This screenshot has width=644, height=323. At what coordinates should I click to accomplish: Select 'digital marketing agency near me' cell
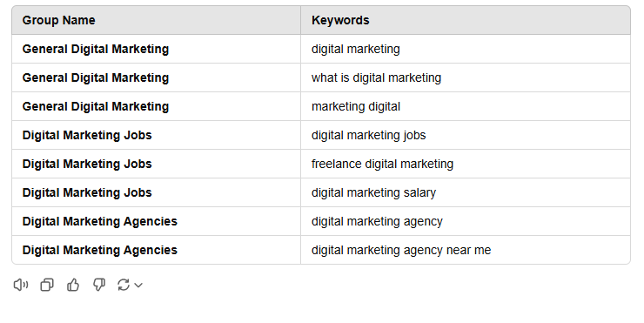point(466,250)
